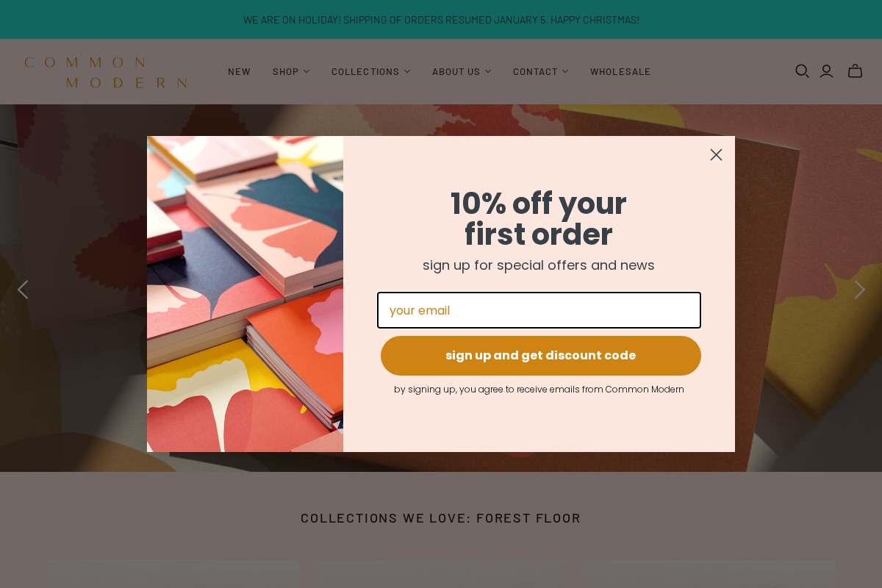Click the holiday shipping announcement banner

(x=441, y=19)
